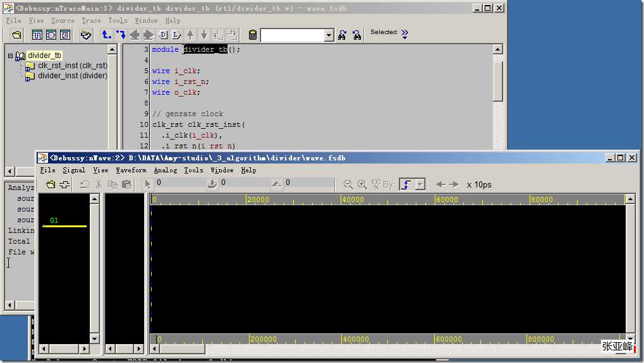Click the copy icon in nWave toolbar
The image size is (644, 363).
coord(112,184)
